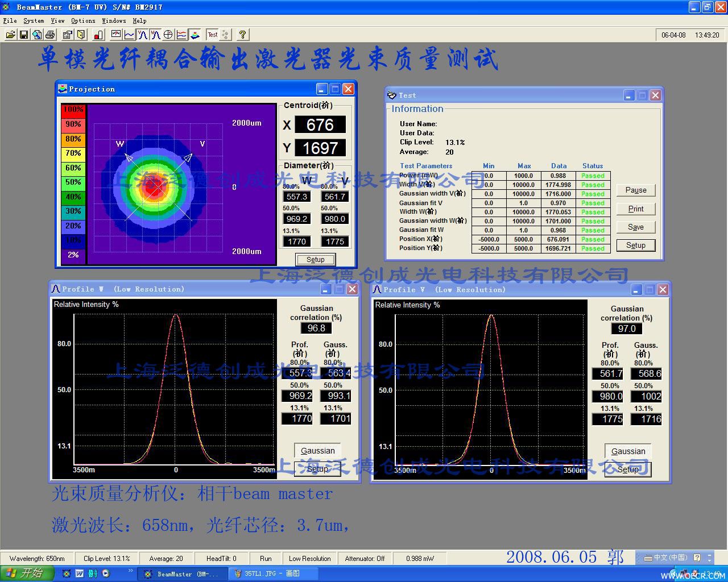Click the Save floppy disk toolbar icon

(24, 35)
